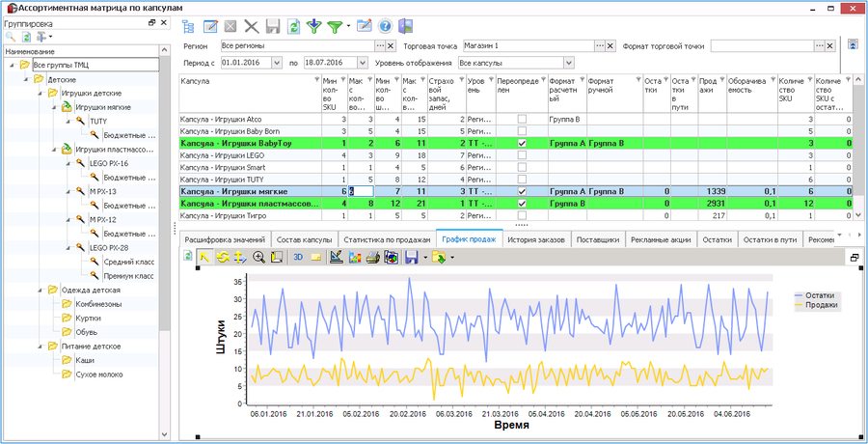Check the override checkbox for Игрушки Atco
The height and width of the screenshot is (444, 868).
click(522, 119)
